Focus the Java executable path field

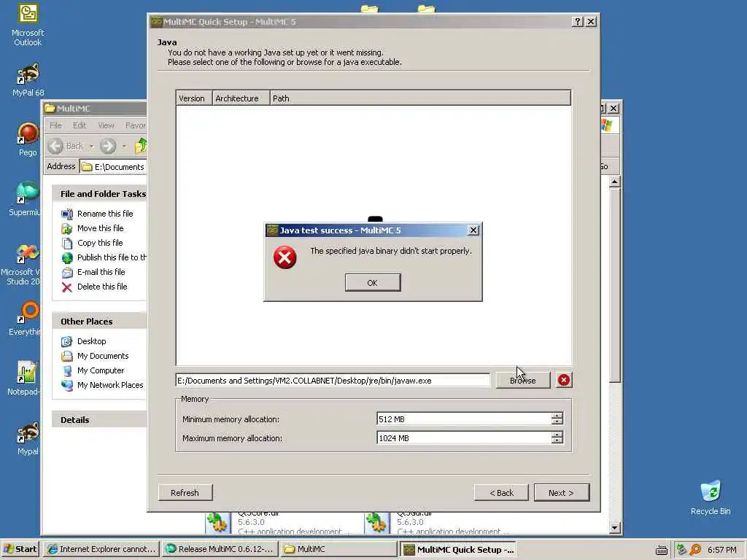pos(333,381)
